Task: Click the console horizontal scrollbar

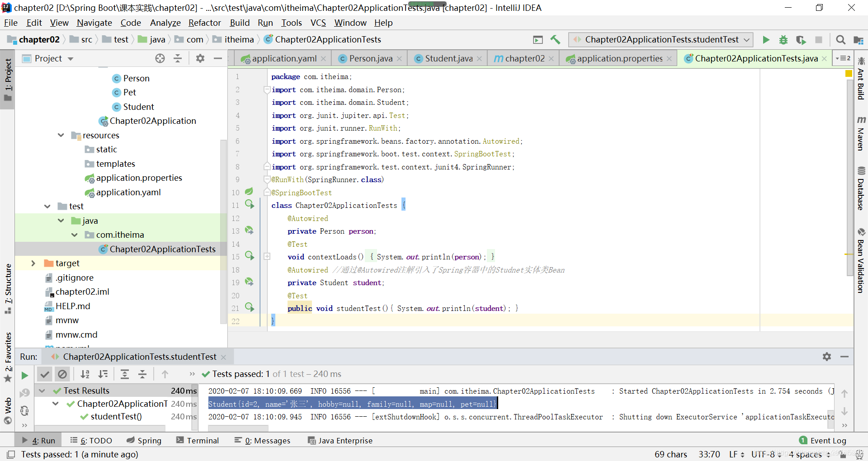Action: (x=237, y=428)
